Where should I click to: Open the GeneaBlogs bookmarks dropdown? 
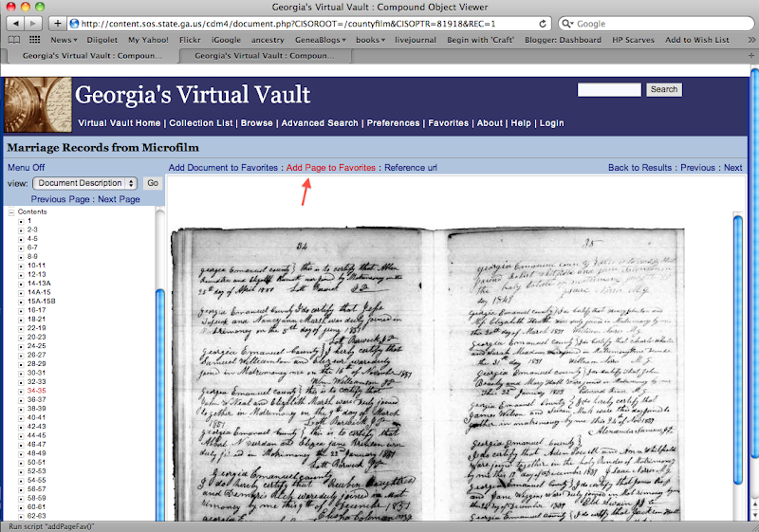(x=321, y=40)
